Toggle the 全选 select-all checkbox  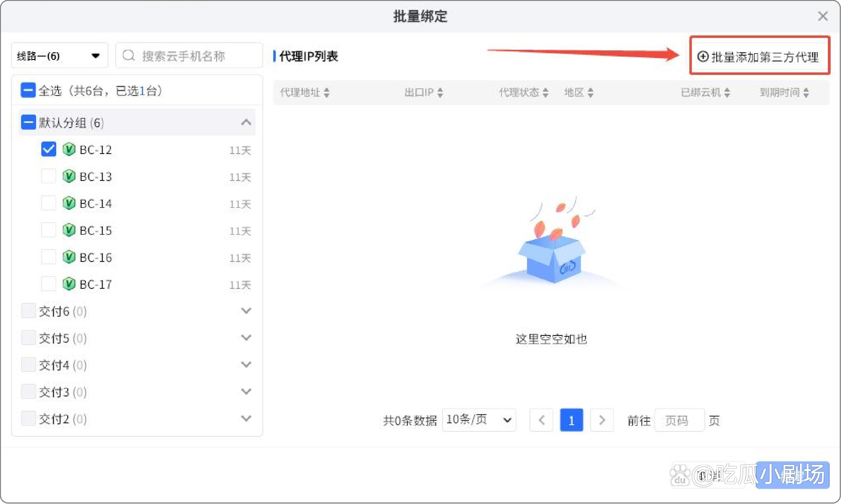tap(28, 90)
